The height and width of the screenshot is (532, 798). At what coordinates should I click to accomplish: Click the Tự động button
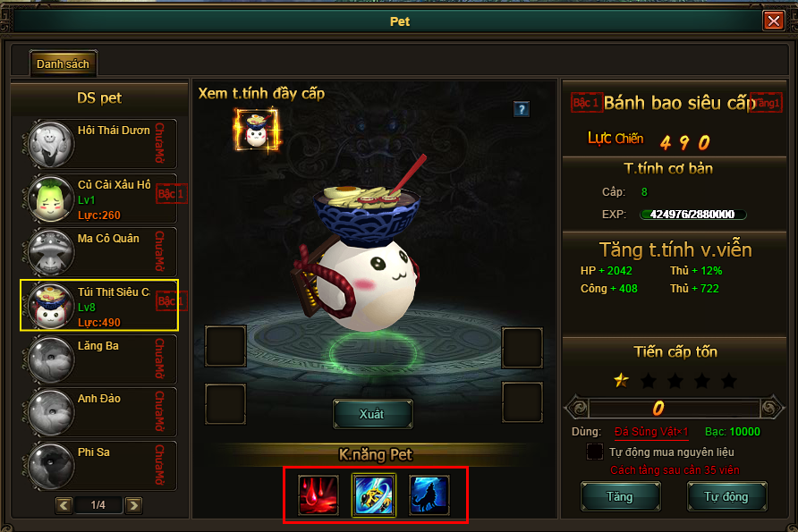(726, 496)
